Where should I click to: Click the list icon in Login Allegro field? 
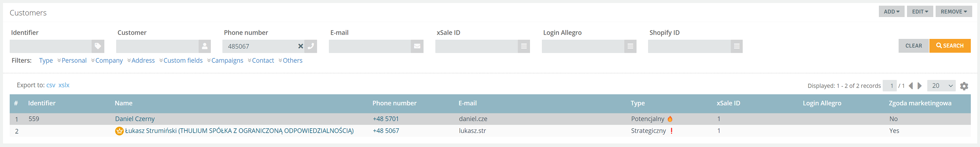pos(630,46)
